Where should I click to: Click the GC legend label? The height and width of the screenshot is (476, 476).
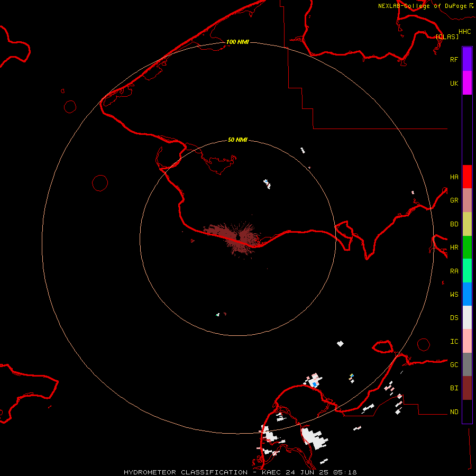click(454, 365)
